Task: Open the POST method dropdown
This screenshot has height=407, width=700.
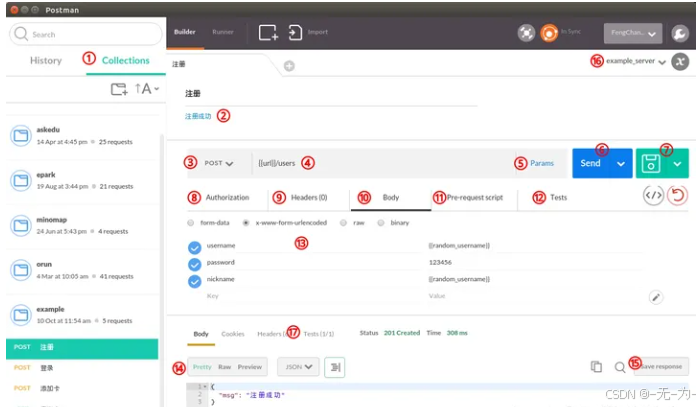Action: pos(219,163)
